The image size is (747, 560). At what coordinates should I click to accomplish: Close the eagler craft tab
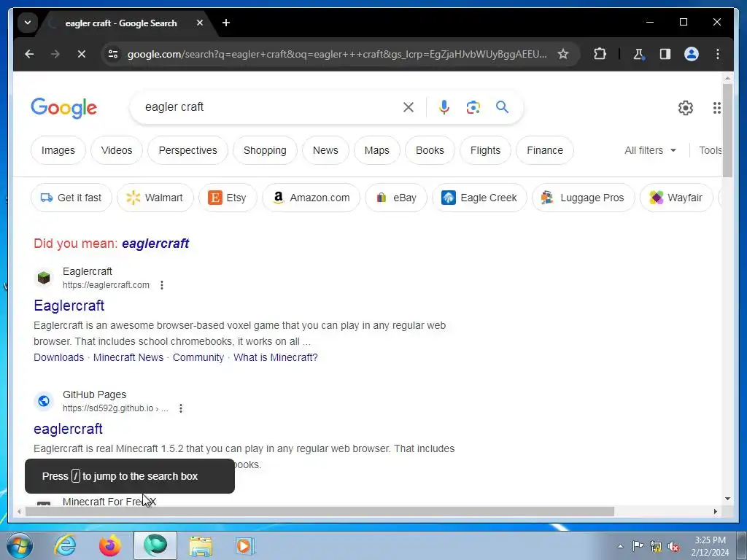point(200,23)
